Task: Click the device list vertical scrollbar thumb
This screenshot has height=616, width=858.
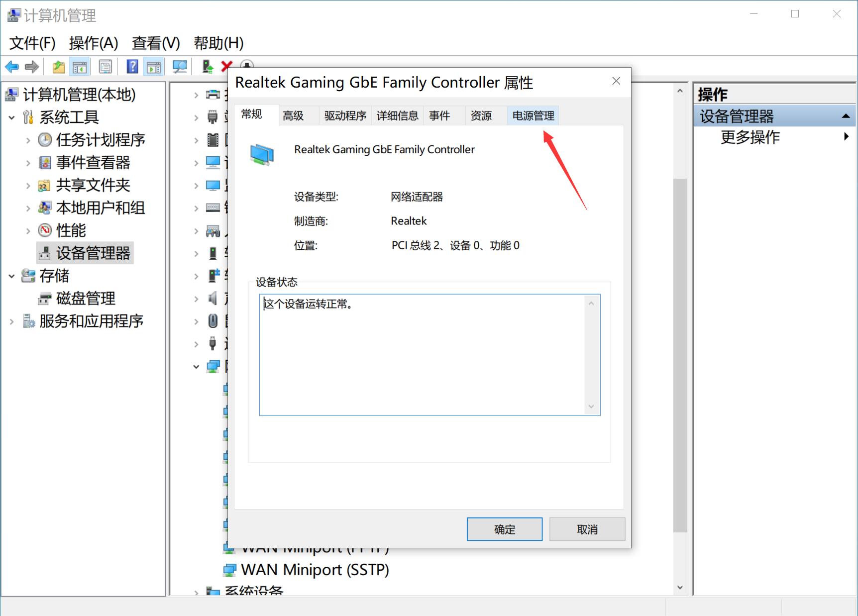Action: coord(680,355)
